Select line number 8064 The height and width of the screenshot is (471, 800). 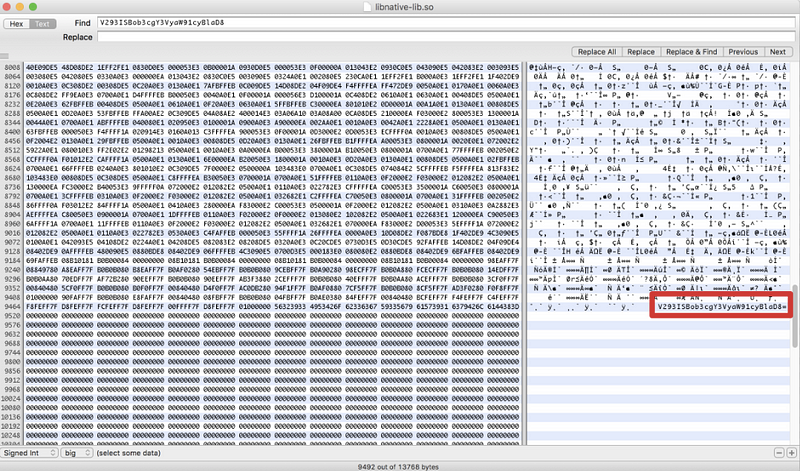[12, 77]
